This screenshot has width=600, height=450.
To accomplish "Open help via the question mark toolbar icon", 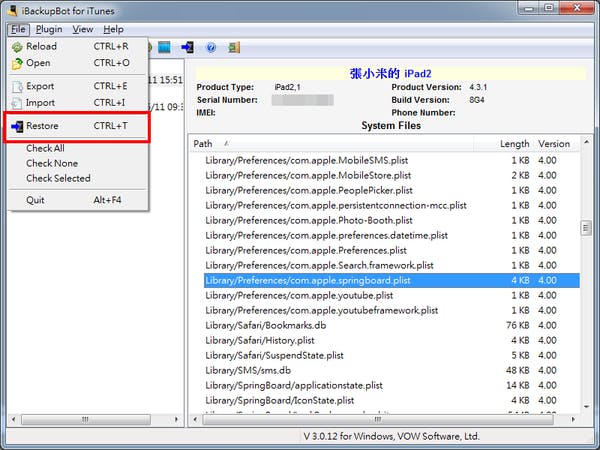I will (x=211, y=47).
